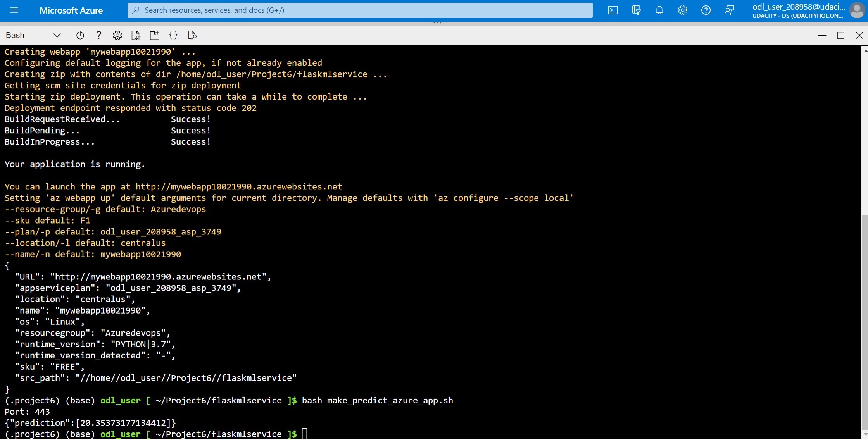Expand the Bash shell selector dropdown
The height and width of the screenshot is (441, 868).
(57, 35)
